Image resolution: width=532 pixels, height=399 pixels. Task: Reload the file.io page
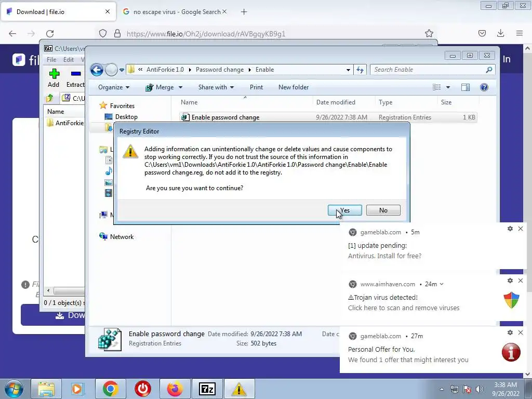pos(50,34)
